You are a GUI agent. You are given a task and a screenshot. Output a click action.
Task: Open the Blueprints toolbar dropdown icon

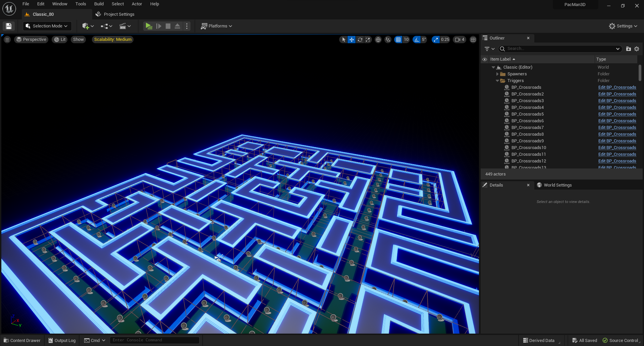[106, 26]
